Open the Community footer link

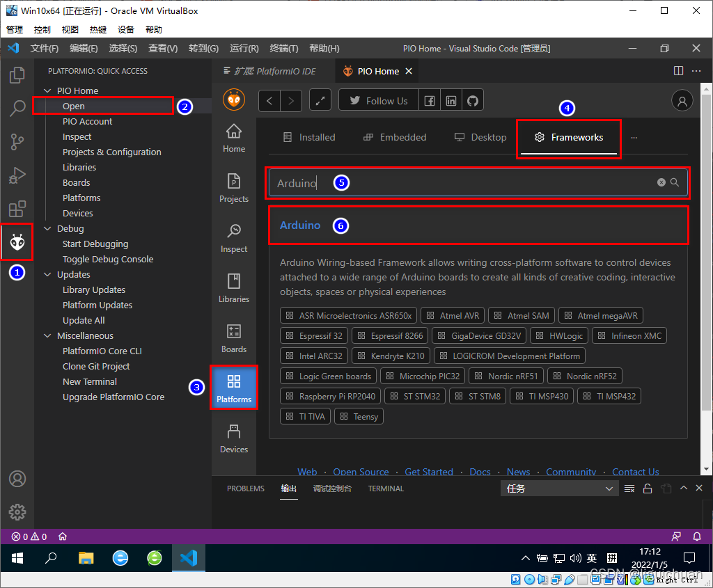coord(571,472)
